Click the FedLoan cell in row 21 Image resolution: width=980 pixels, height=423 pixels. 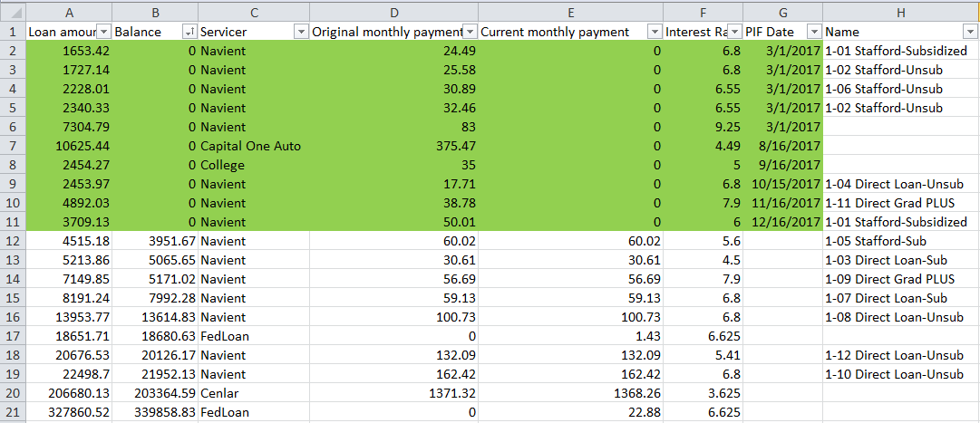[x=254, y=412]
